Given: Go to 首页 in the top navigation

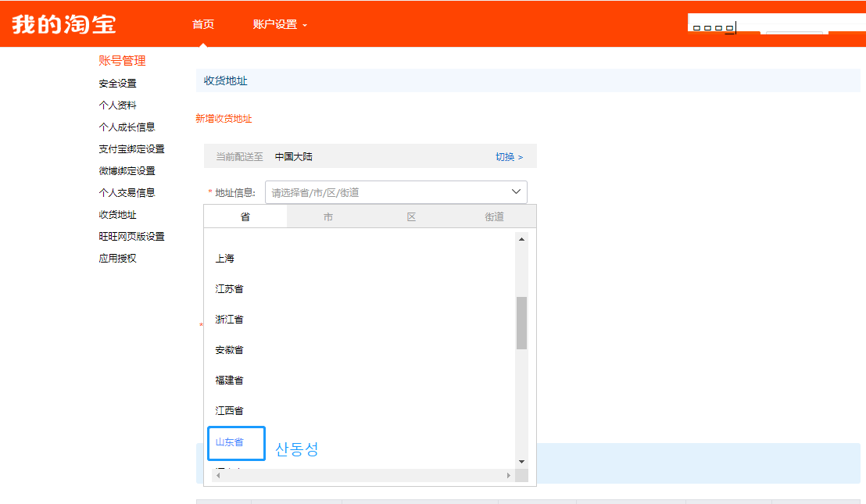Looking at the screenshot, I should pyautogui.click(x=202, y=24).
